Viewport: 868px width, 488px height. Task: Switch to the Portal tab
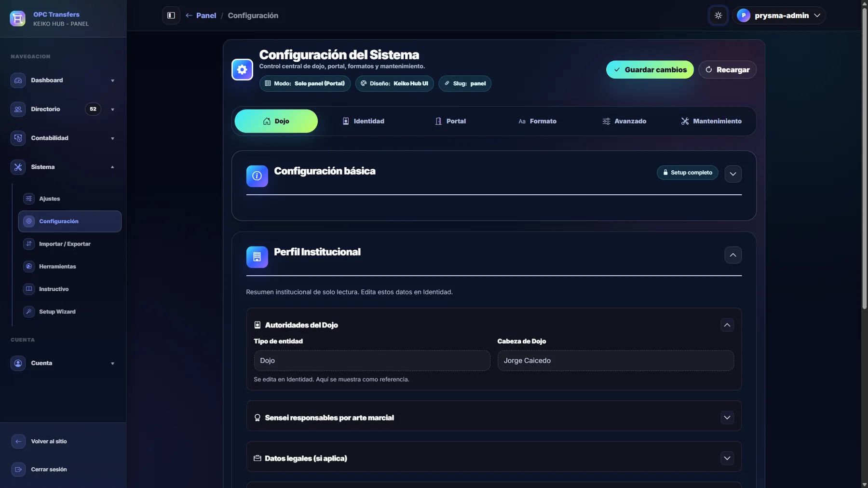tap(450, 122)
